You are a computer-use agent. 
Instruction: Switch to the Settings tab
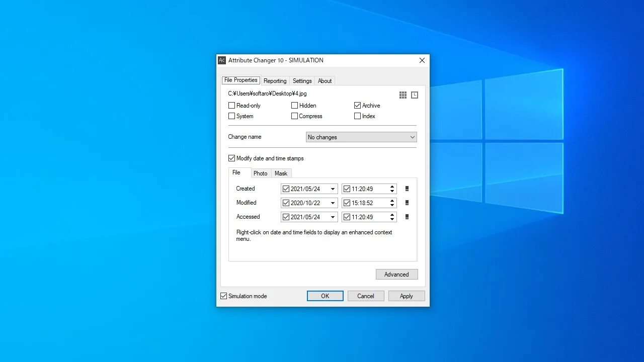click(302, 81)
